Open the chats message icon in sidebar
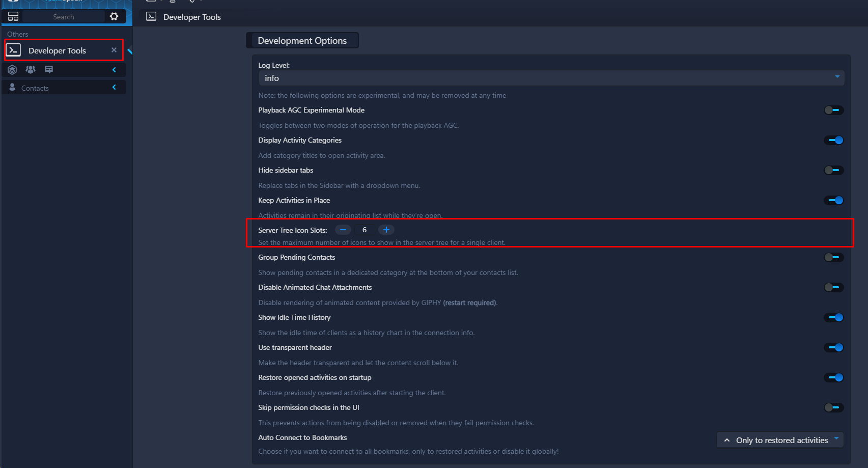 49,70
